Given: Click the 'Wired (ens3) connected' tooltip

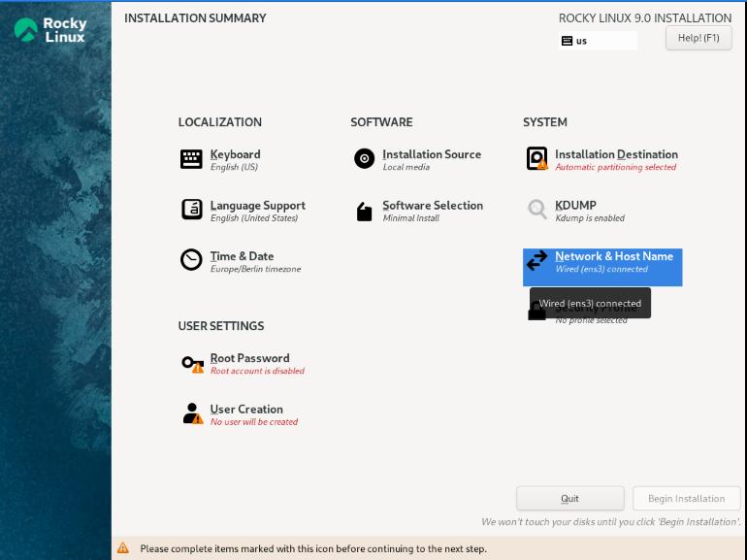Looking at the screenshot, I should pos(590,303).
